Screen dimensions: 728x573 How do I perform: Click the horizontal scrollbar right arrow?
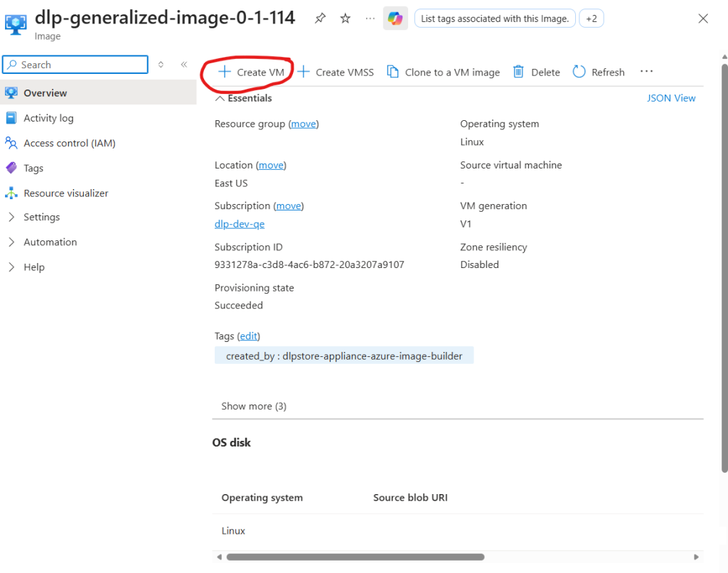[x=696, y=557]
